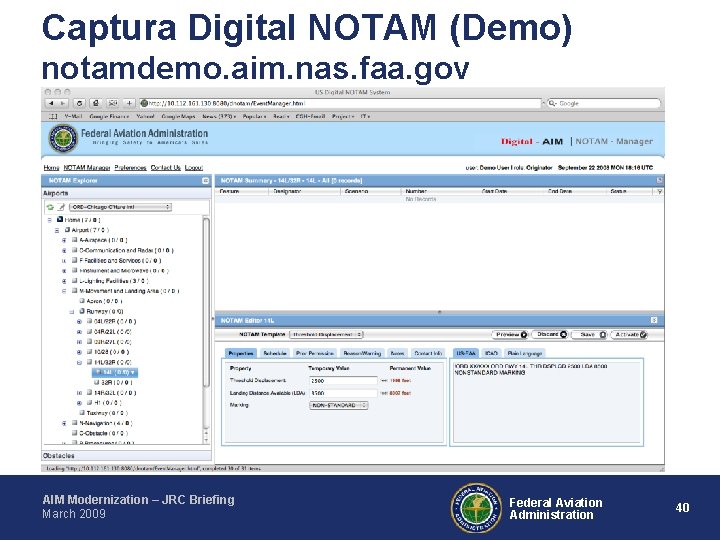Select the Taxiway tree item

(103, 413)
